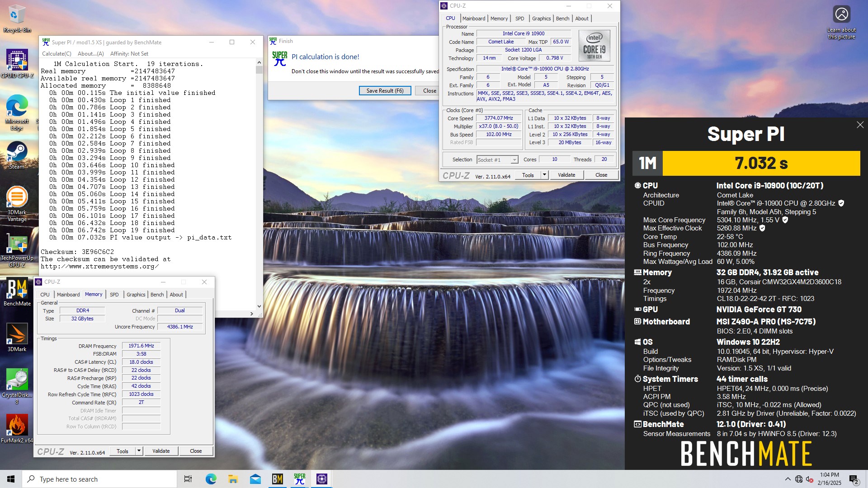Open Graphics tab in top CPU-Z window

pyautogui.click(x=541, y=19)
